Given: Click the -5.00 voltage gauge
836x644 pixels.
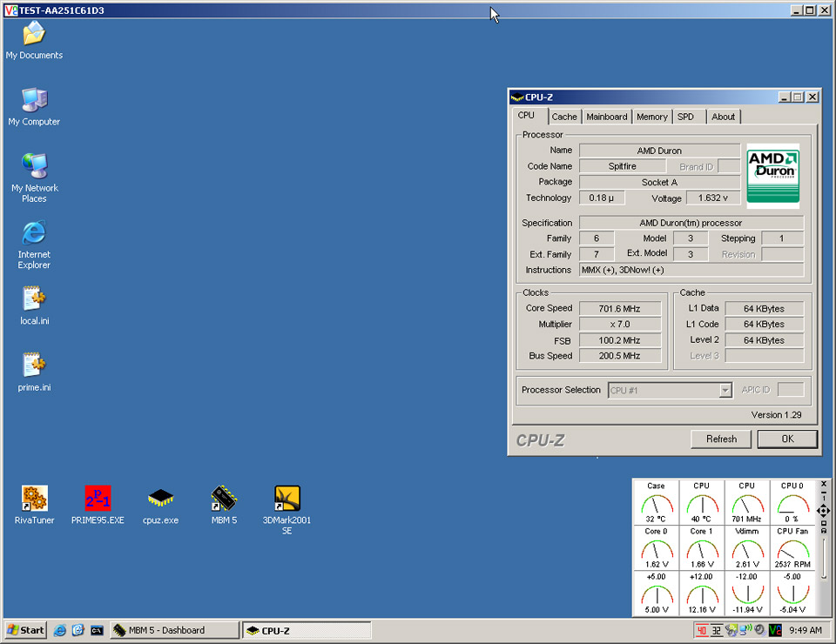Looking at the screenshot, I should coord(792,593).
